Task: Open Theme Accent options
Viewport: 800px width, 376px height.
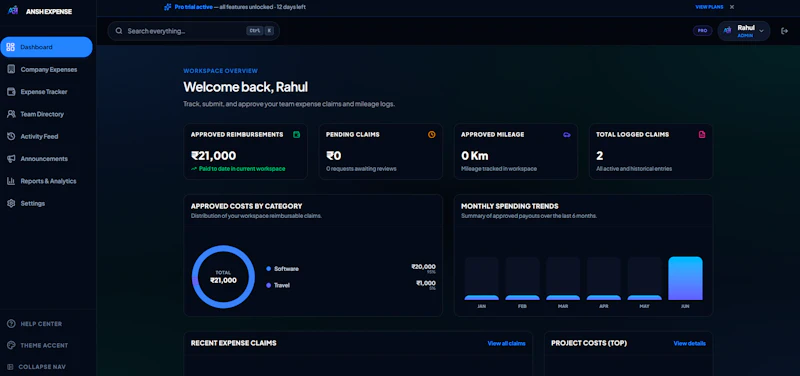Action: [x=37, y=345]
